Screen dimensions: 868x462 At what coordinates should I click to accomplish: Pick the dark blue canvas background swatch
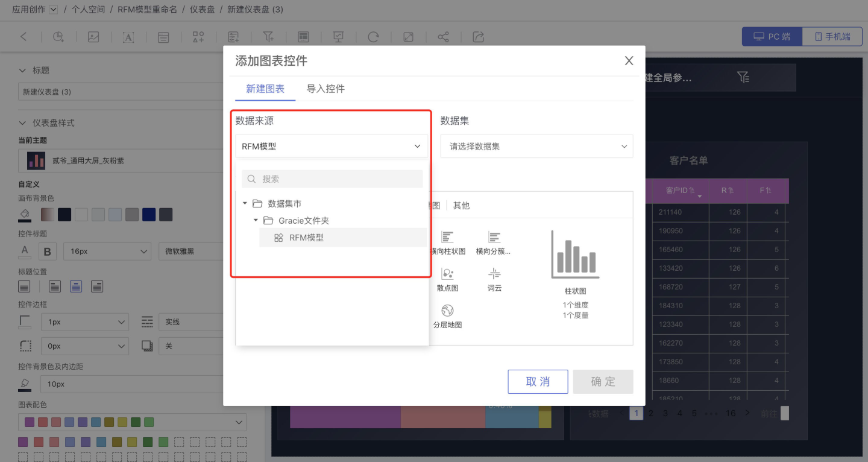pyautogui.click(x=148, y=215)
